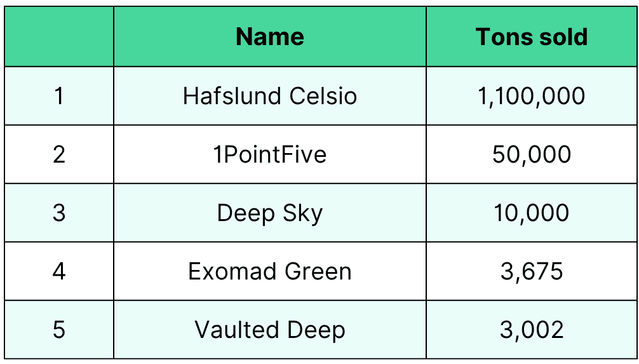Click the Name column header
The height and width of the screenshot is (364, 639).
point(270,37)
